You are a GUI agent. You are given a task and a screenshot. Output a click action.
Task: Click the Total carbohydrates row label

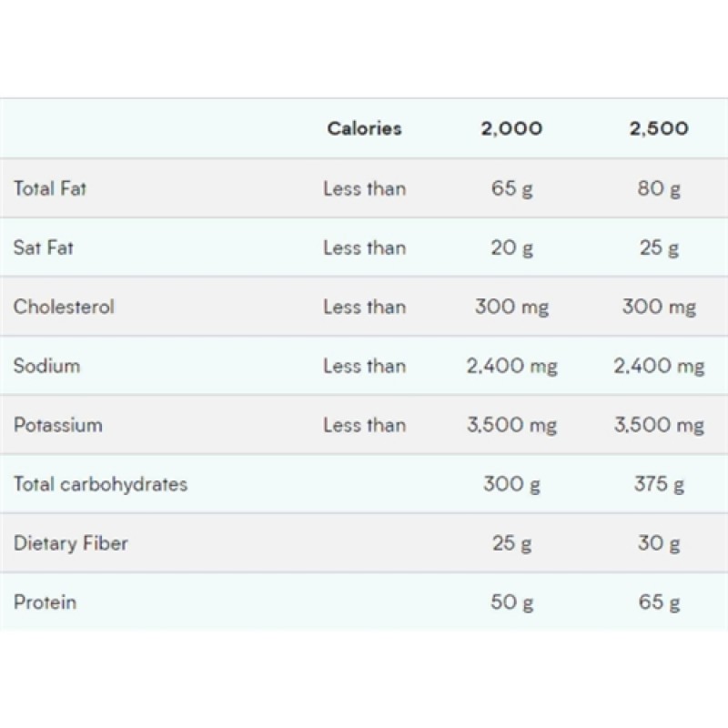tap(100, 484)
